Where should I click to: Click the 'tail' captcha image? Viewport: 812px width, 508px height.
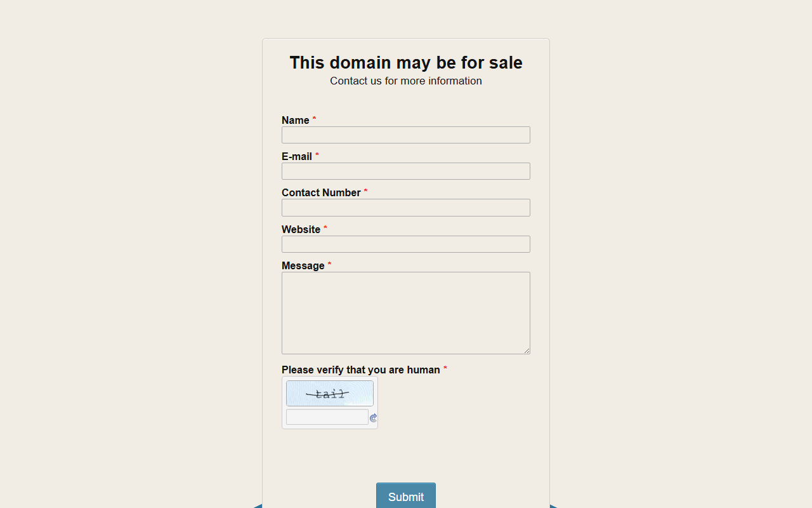330,394
